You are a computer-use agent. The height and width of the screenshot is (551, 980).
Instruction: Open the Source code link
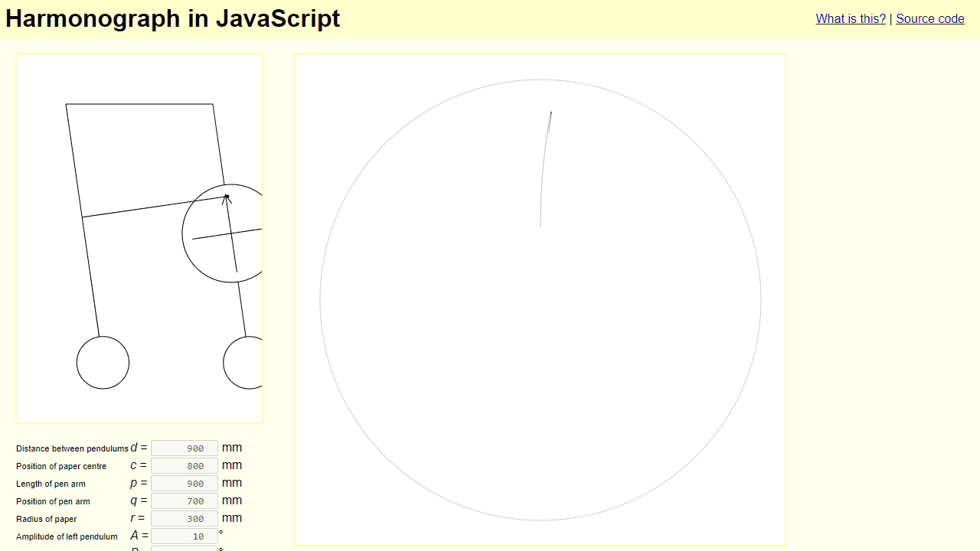(x=930, y=18)
